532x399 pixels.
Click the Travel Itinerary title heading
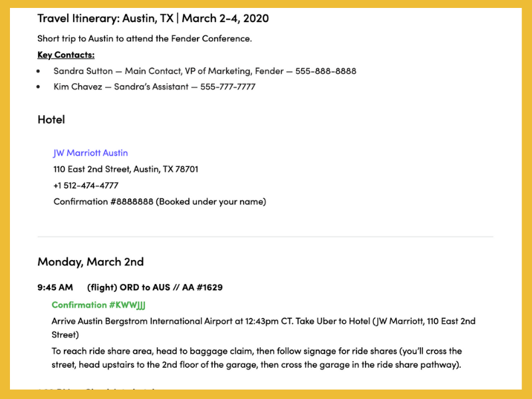point(153,18)
